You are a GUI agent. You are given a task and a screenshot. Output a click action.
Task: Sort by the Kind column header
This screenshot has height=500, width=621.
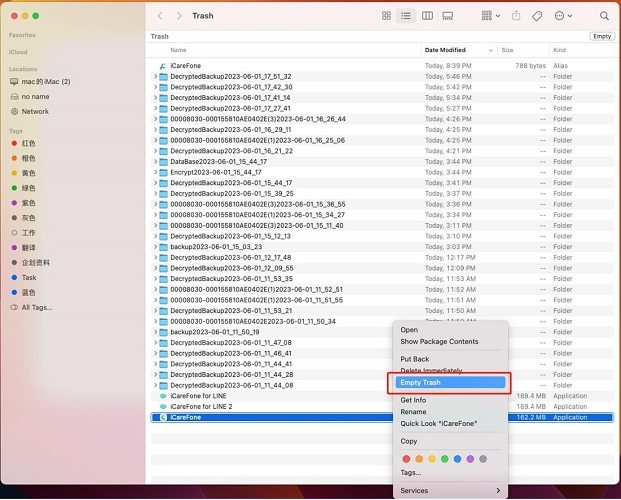coord(559,50)
